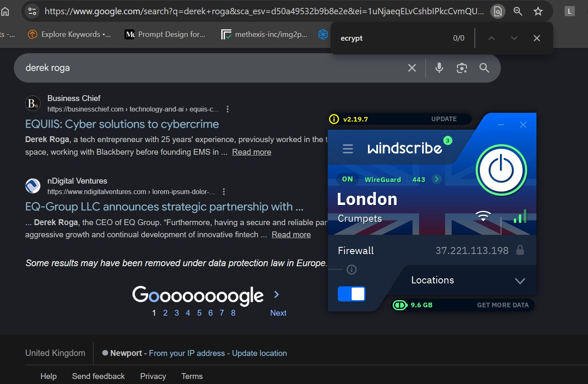The width and height of the screenshot is (588, 384).
Task: Go to results page 3
Action: point(176,313)
